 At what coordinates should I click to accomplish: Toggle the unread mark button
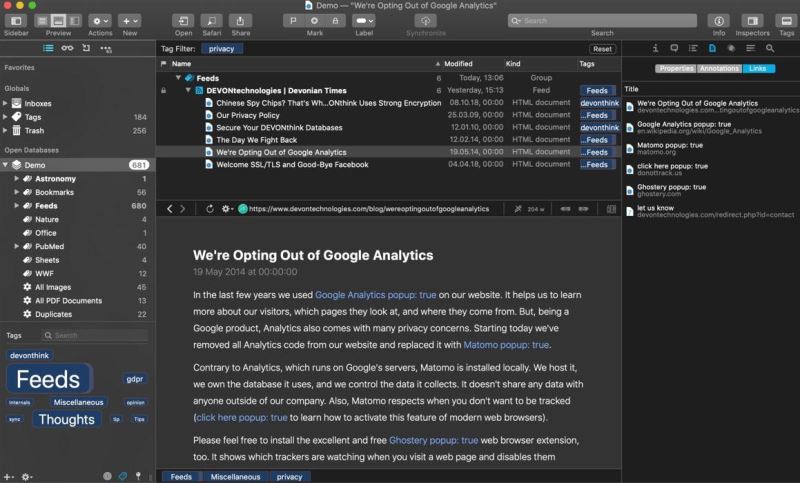coord(314,21)
